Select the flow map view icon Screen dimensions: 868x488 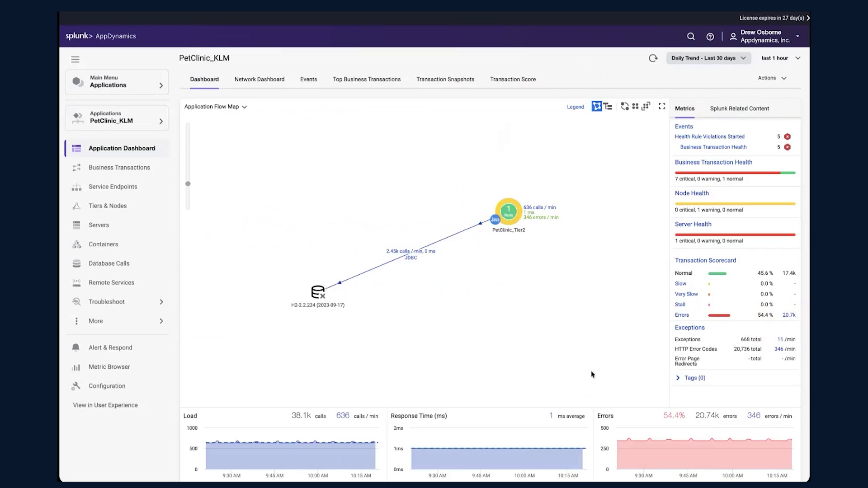pos(597,106)
